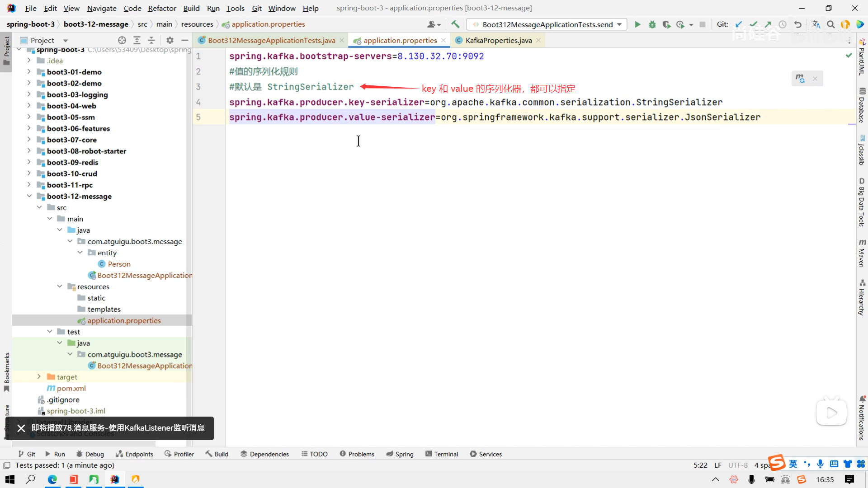Select opened file target icon in Project panel
Viewport: 868px width, 488px height.
pos(122,40)
